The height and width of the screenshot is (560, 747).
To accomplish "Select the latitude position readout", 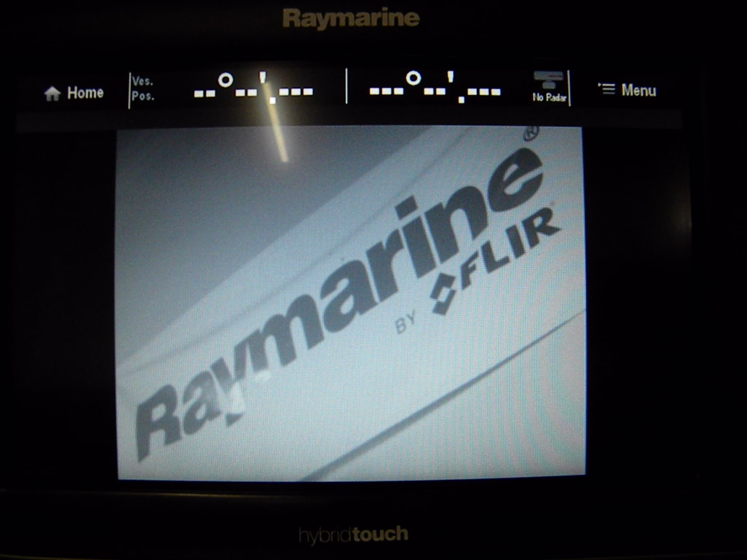I will (x=253, y=88).
